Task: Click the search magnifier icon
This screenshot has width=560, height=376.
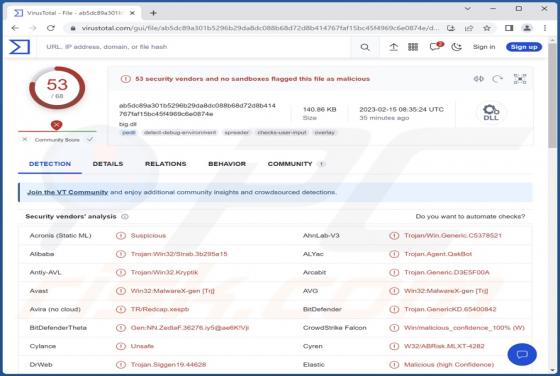Action: click(x=365, y=47)
